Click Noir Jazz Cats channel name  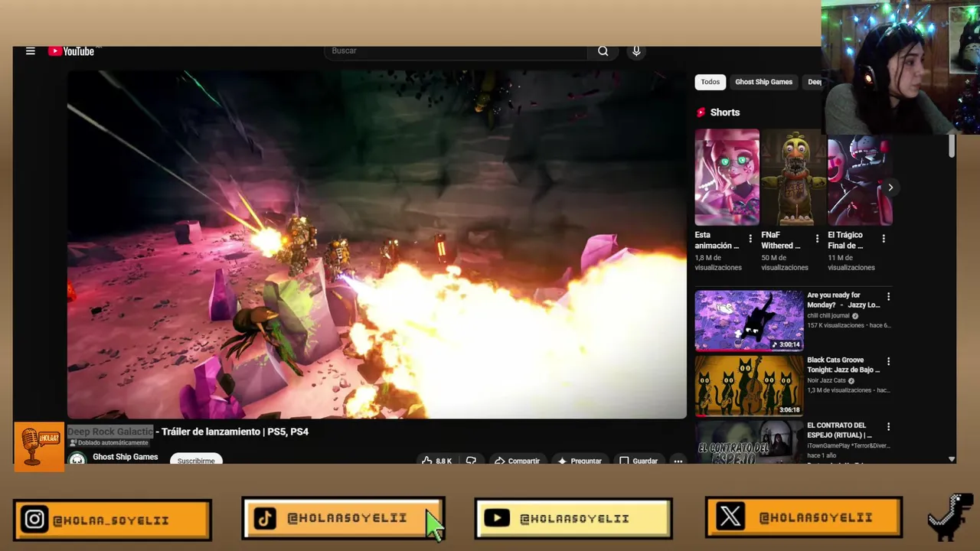(826, 380)
